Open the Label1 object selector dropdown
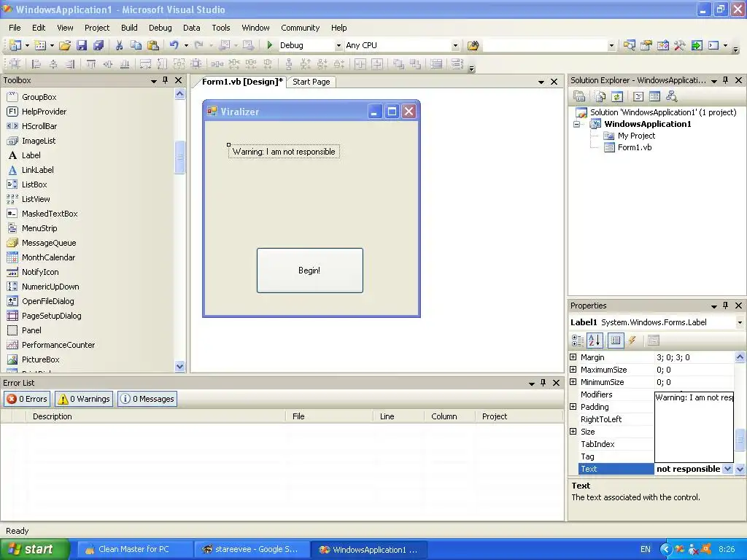This screenshot has width=747, height=560. 740,322
